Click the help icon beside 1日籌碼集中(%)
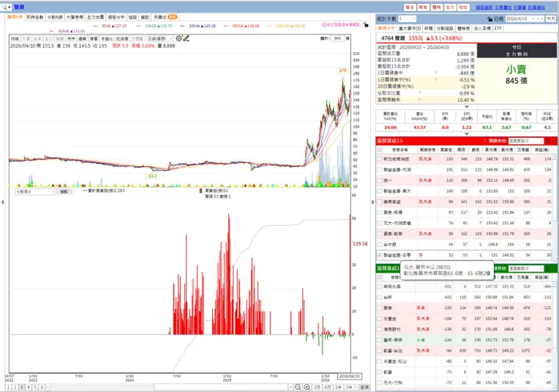 (436, 79)
